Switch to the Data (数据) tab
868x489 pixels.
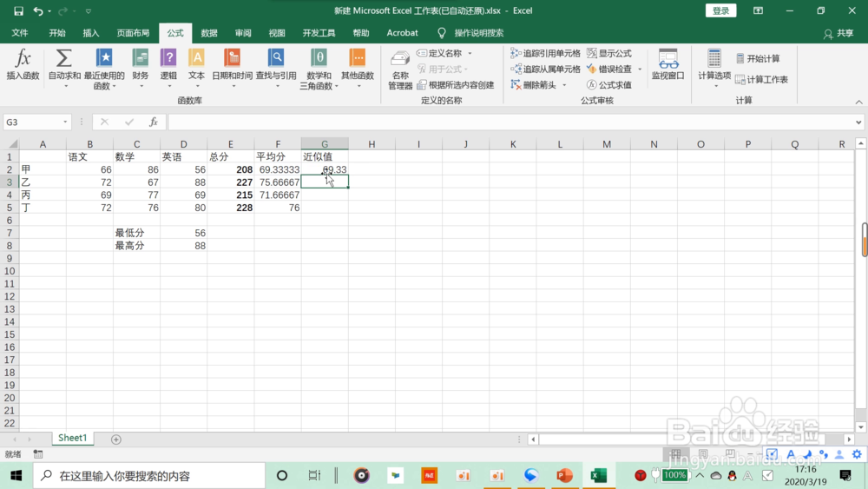(208, 33)
